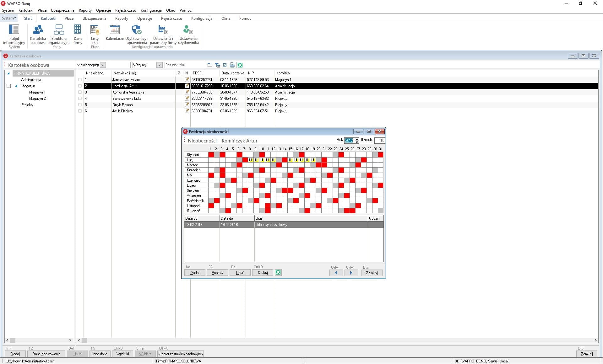Collapse the Magazyn tree node

(9, 86)
